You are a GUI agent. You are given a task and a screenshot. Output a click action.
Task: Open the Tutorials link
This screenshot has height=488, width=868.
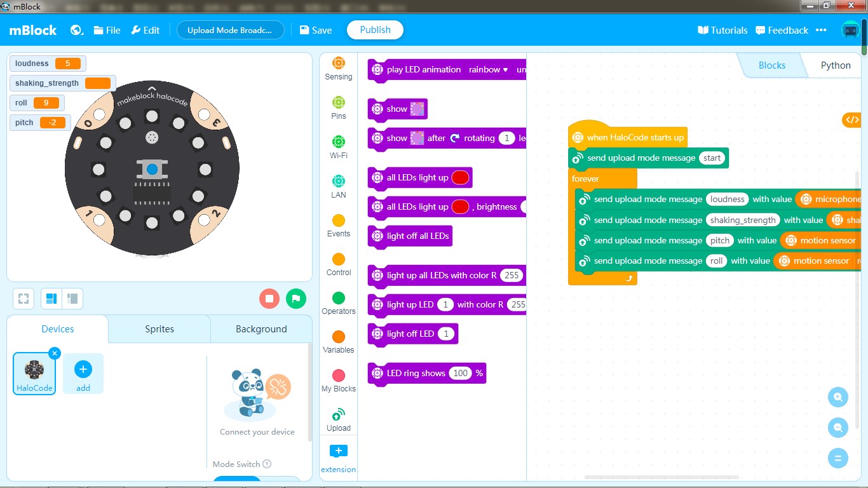click(722, 30)
